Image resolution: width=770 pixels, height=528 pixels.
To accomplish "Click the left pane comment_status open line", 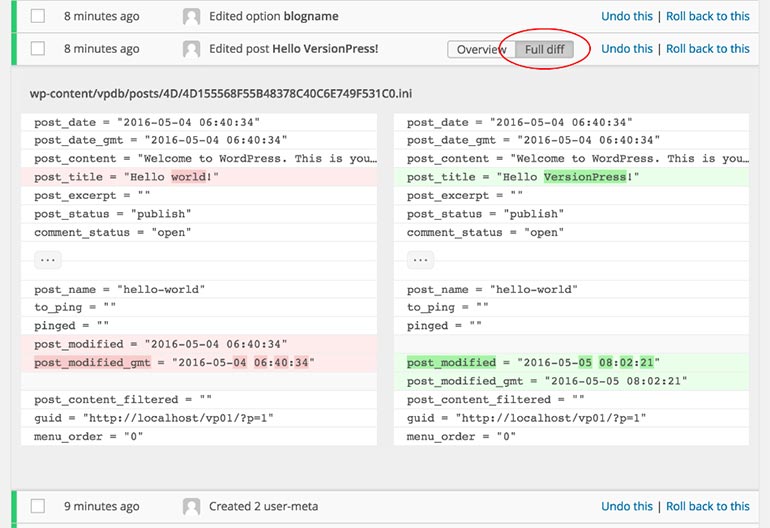I will [199, 232].
